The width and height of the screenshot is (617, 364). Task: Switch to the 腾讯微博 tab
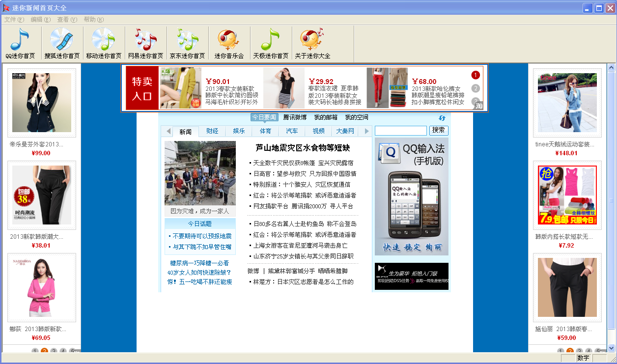click(295, 117)
